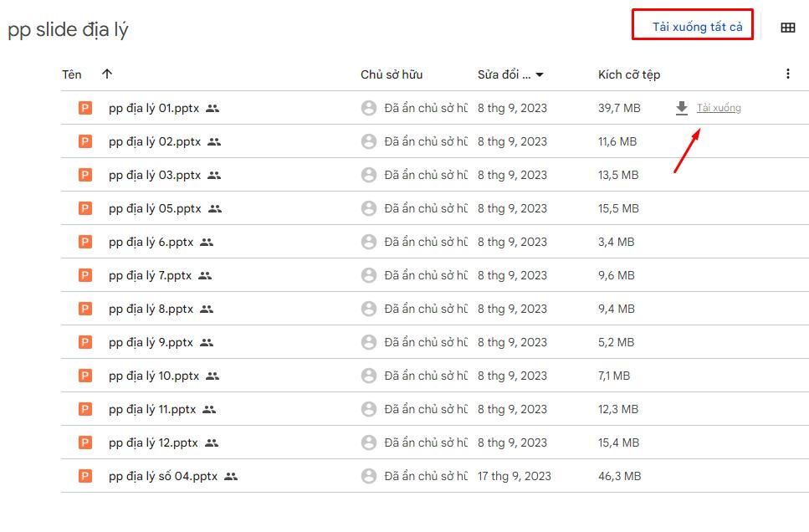Click the owner avatar in pp địa lý 9.pptx row
Image resolution: width=809 pixels, height=532 pixels.
[368, 342]
